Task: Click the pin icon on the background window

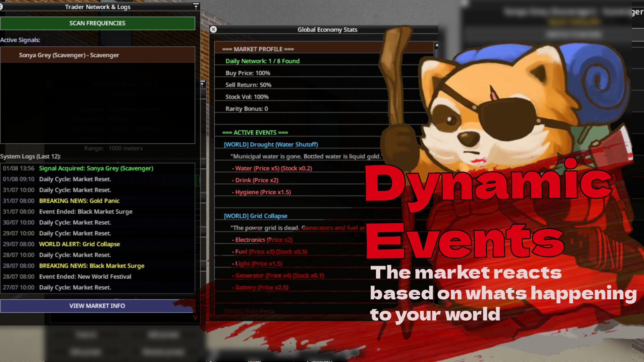Action: point(202,84)
